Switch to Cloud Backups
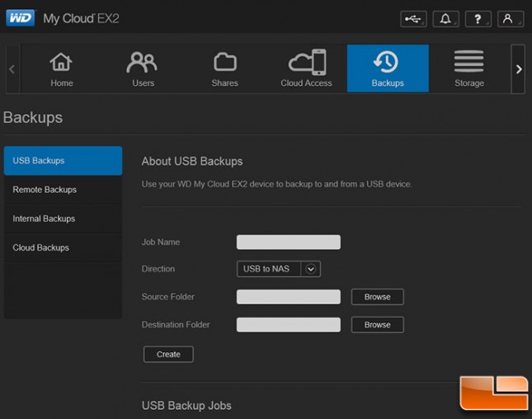 pyautogui.click(x=64, y=247)
